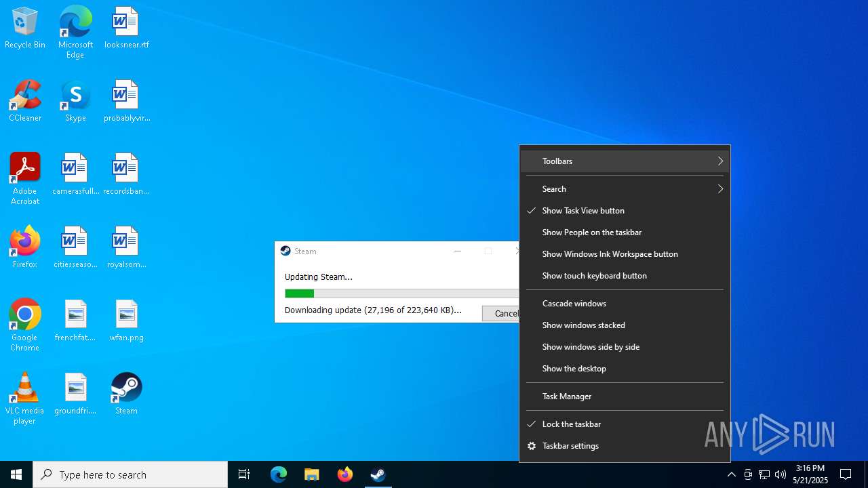Select the recordsban... Word document

126,175
